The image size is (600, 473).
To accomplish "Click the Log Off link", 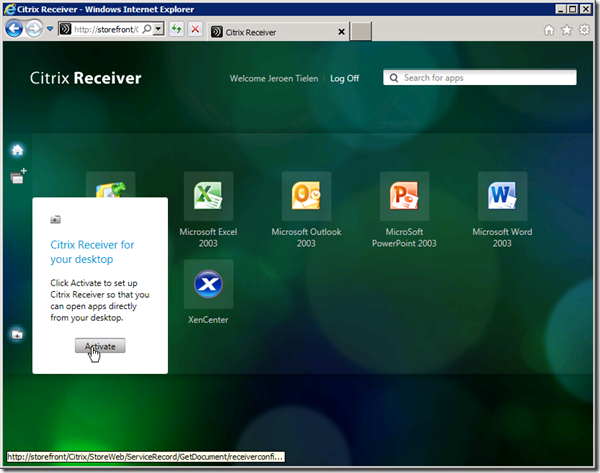I will pyautogui.click(x=344, y=78).
